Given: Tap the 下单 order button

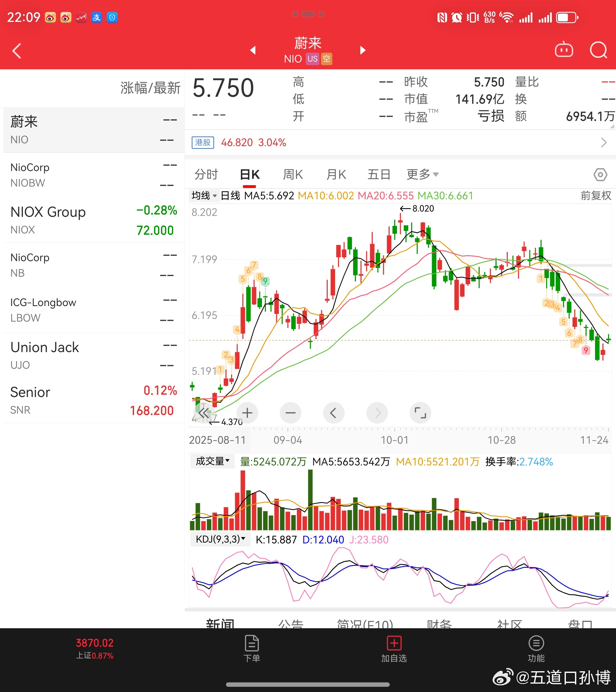Looking at the screenshot, I should coord(251,649).
